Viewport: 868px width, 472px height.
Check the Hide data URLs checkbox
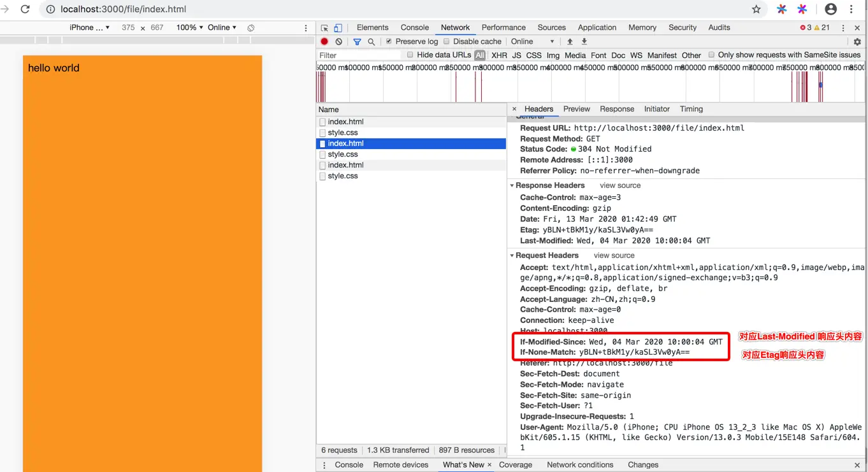(410, 55)
